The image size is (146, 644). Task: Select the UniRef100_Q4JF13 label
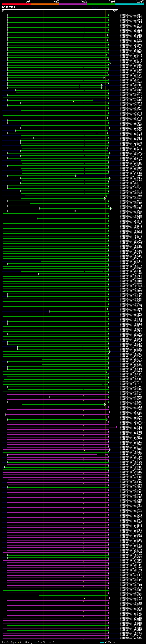131,527
